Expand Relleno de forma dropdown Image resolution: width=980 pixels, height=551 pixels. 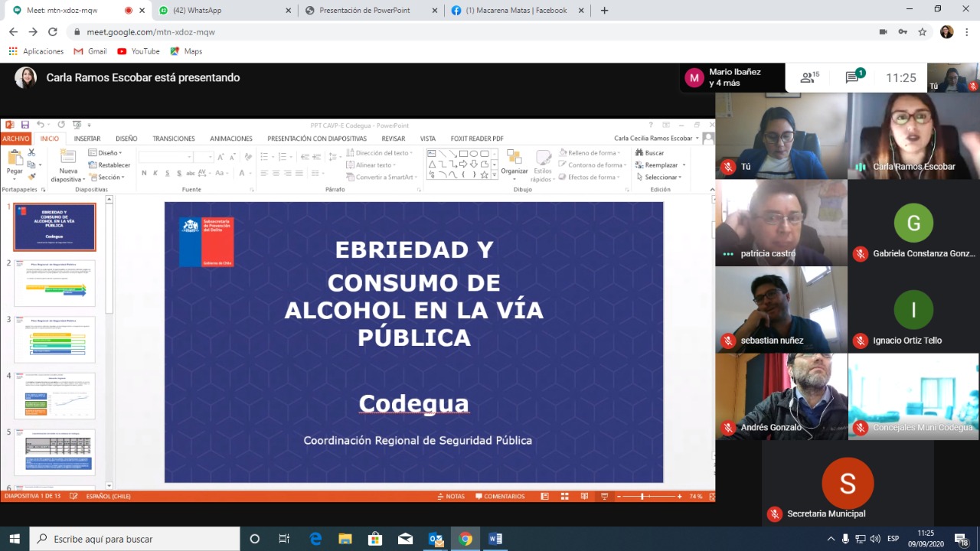[590, 153]
